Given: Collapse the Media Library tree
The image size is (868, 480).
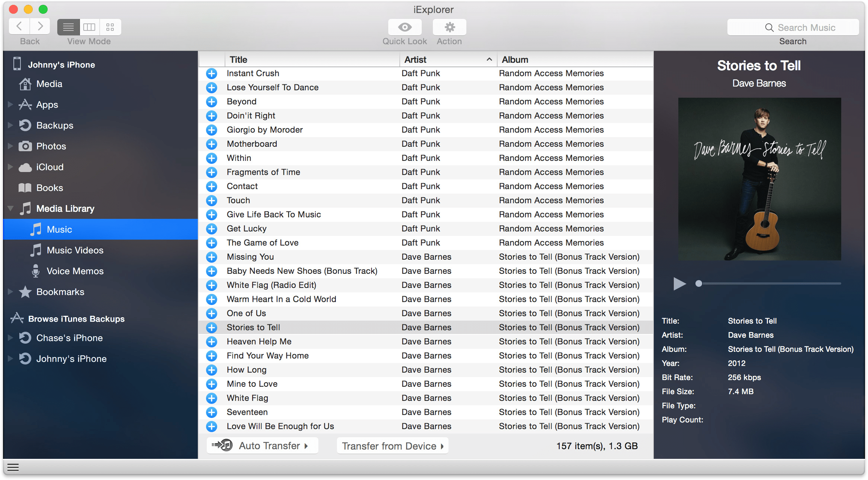Looking at the screenshot, I should (10, 208).
